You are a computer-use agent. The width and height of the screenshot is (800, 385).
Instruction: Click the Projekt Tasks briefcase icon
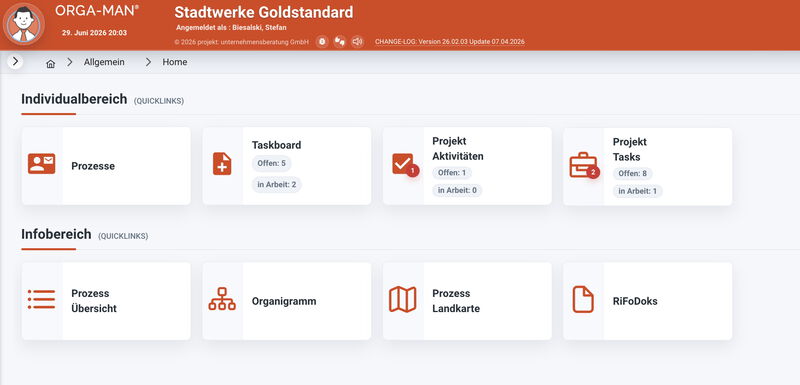click(x=584, y=165)
